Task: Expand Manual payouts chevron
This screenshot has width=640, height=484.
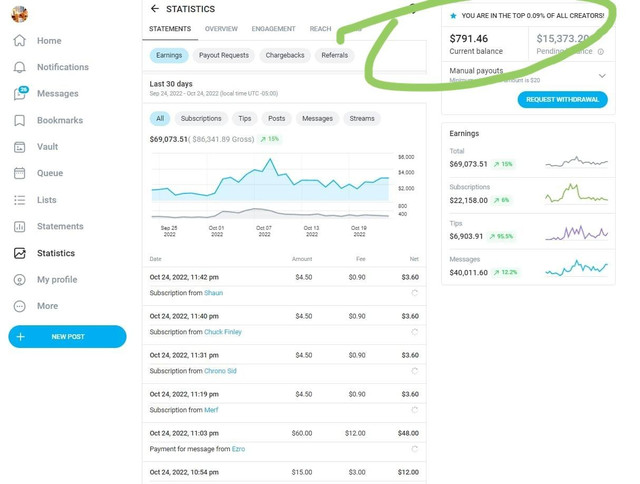Action: [x=602, y=76]
